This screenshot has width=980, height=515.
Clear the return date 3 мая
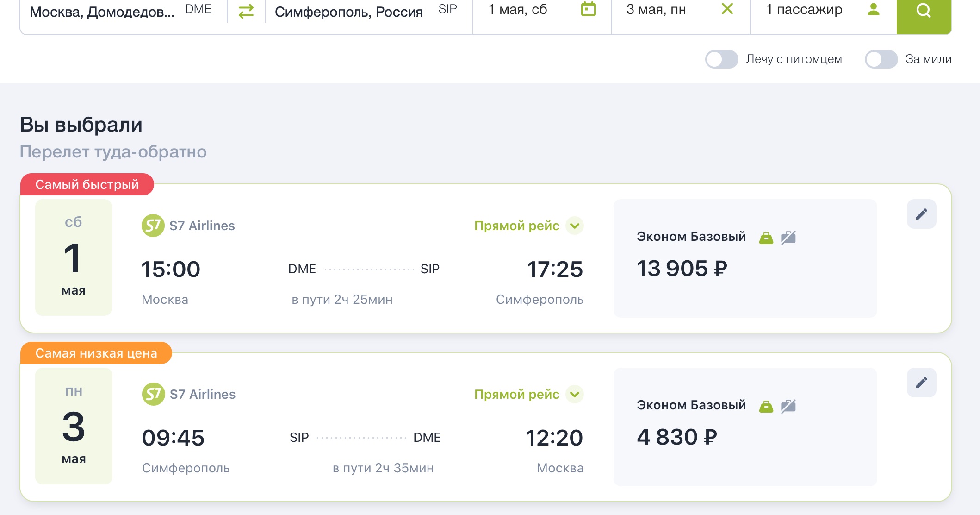click(x=727, y=9)
